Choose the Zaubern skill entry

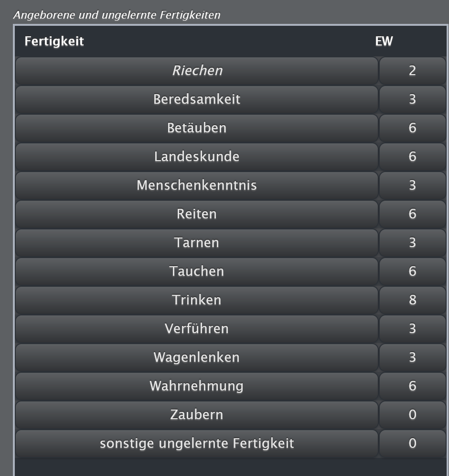click(197, 415)
